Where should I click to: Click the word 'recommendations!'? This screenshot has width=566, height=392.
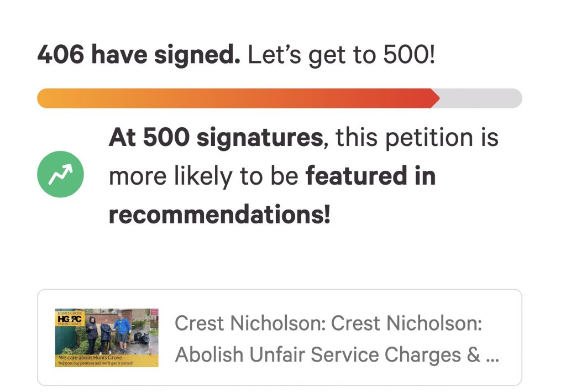click(219, 215)
